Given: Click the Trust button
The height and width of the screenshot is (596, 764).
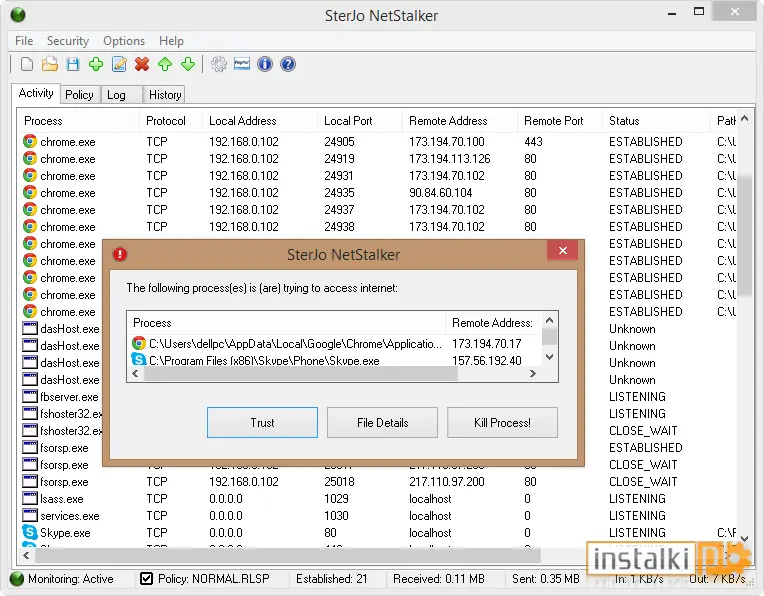Looking at the screenshot, I should coord(262,423).
